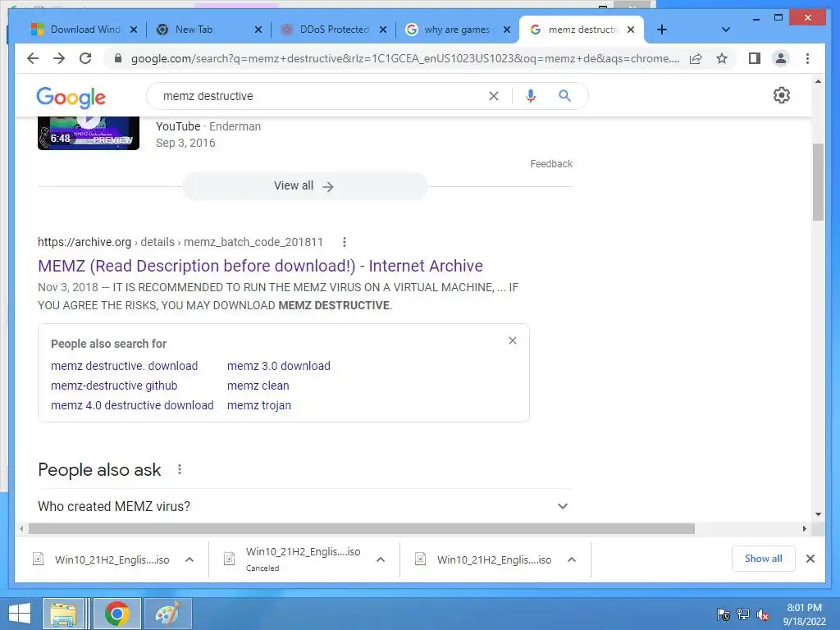Search memz 3.0 download suggestion
The image size is (840, 630).
click(x=279, y=366)
